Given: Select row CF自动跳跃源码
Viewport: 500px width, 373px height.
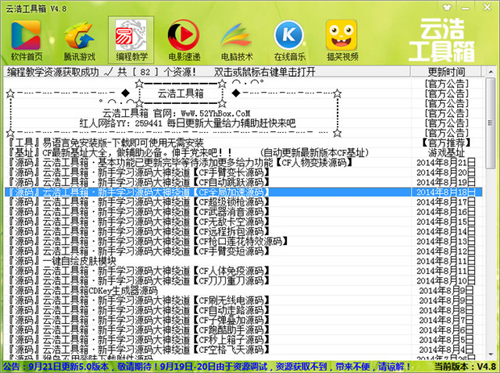Looking at the screenshot, I should pyautogui.click(x=242, y=182).
